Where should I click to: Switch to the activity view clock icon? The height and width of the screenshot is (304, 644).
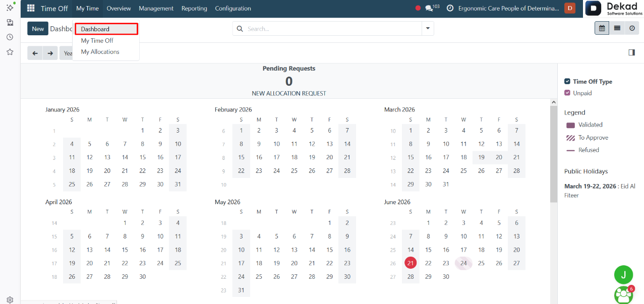[x=632, y=29]
